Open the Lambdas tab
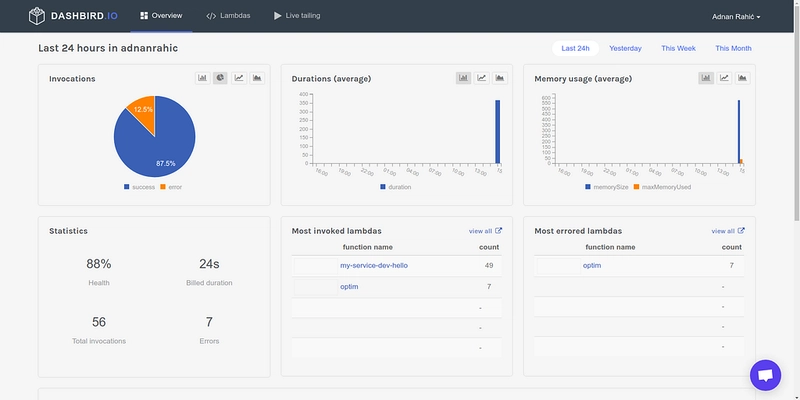The image size is (800, 400). tap(229, 17)
